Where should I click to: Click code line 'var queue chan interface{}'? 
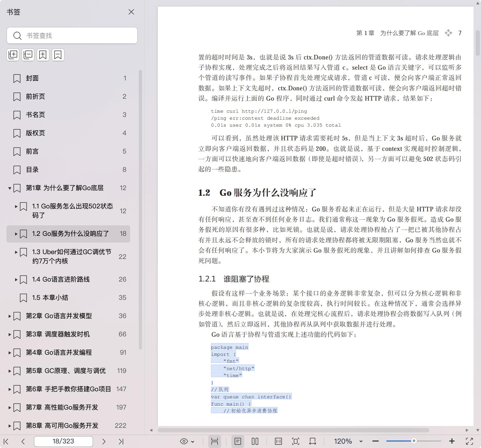(251, 397)
